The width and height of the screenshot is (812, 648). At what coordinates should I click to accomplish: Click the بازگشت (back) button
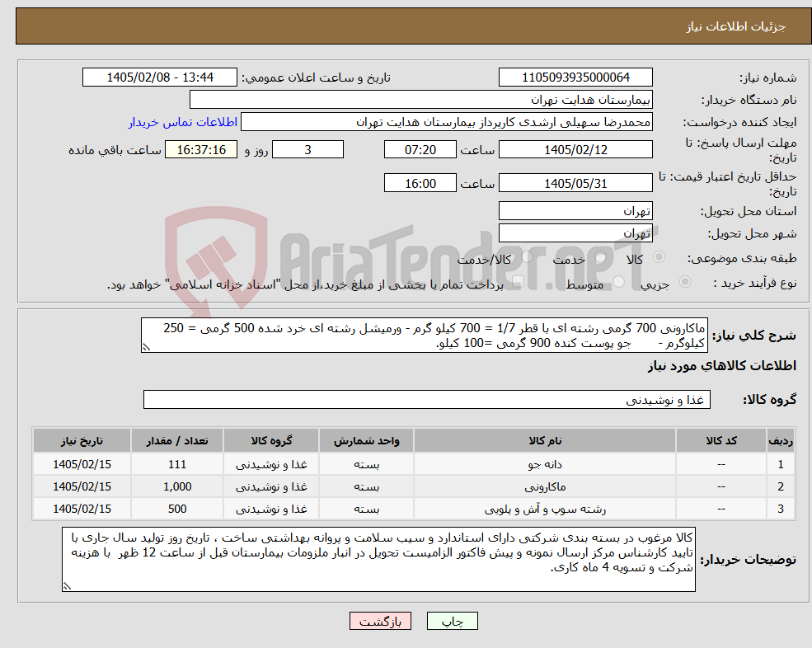(x=380, y=621)
